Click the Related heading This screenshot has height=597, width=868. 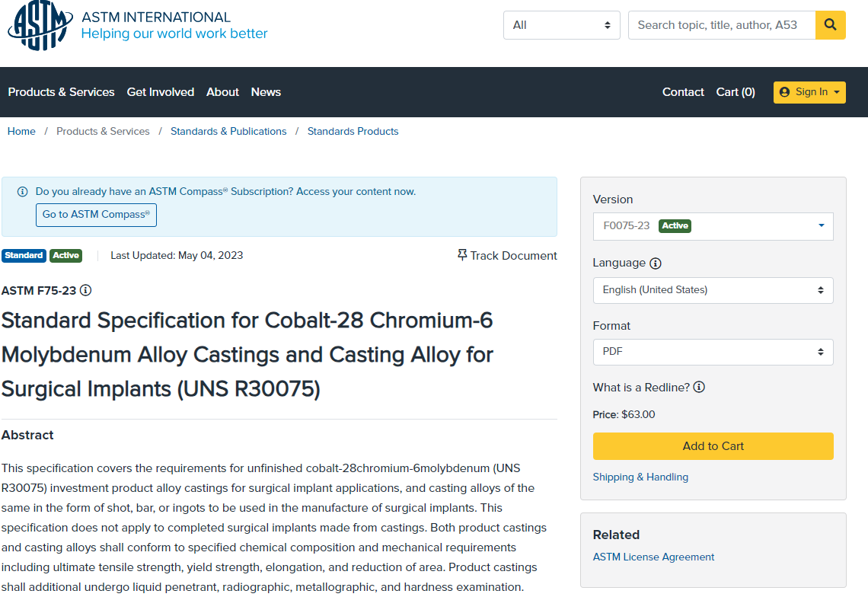point(616,535)
